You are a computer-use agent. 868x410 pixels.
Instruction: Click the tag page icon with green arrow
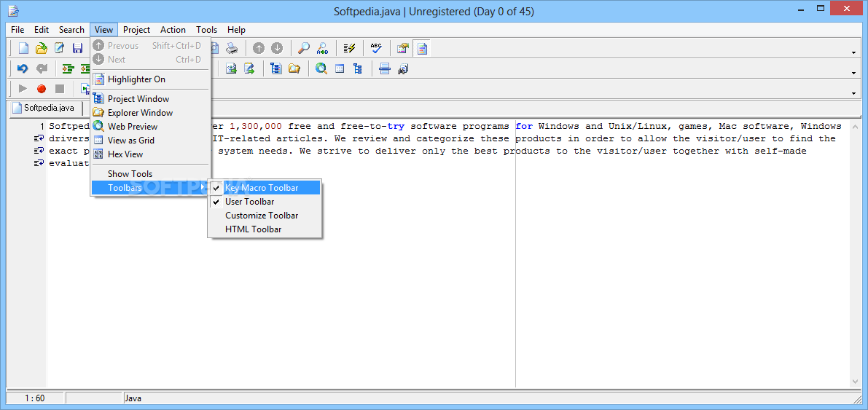(x=231, y=68)
